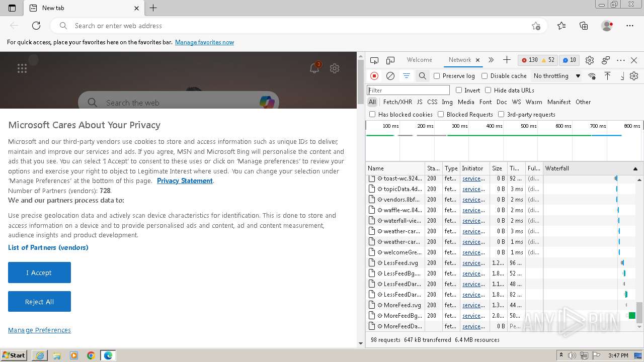Add this page to favorites star
The width and height of the screenshot is (644, 362).
pos(536,26)
